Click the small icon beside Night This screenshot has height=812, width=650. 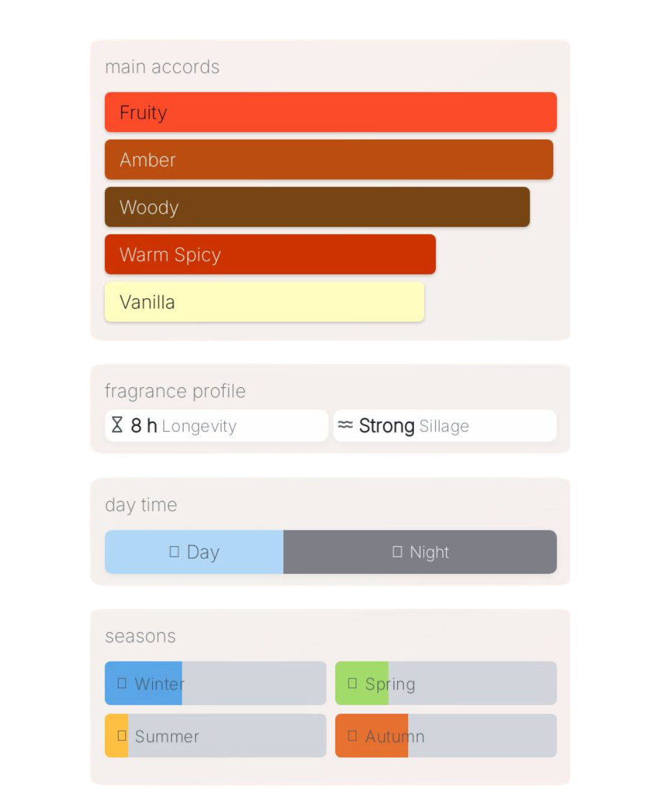point(397,552)
